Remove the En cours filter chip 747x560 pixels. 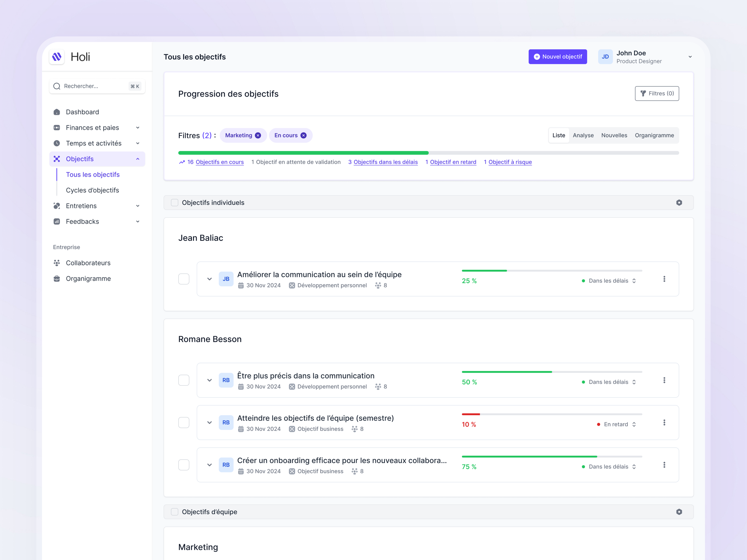tap(304, 135)
